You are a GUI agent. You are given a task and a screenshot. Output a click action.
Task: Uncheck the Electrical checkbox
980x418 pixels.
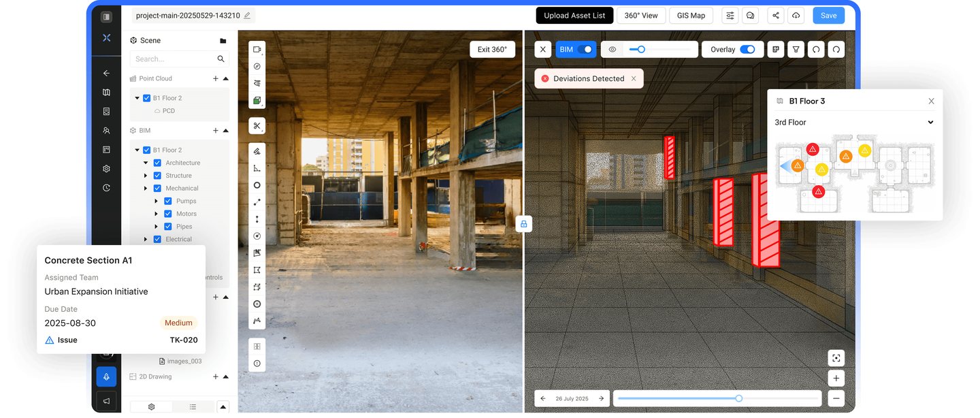(x=157, y=239)
